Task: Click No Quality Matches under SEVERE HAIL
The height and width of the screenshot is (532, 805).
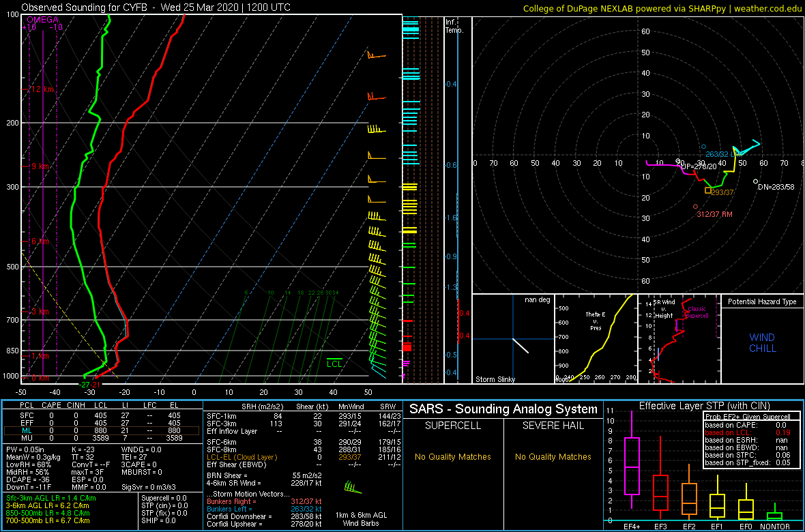Action: tap(553, 456)
